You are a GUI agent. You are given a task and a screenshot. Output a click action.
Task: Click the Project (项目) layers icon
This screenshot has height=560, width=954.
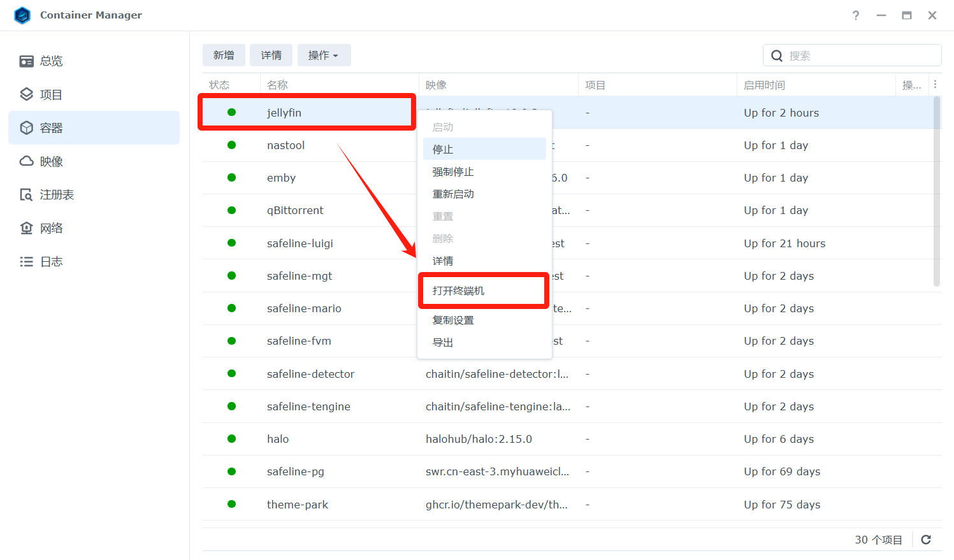pyautogui.click(x=26, y=94)
